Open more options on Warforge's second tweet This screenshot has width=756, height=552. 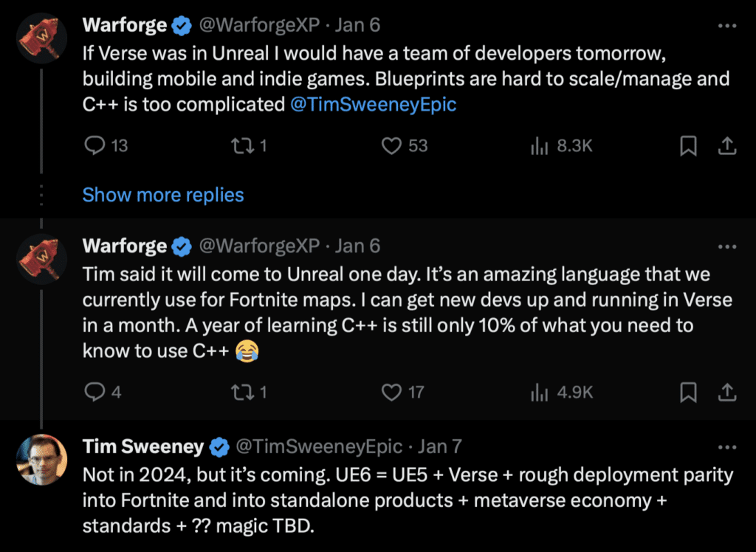point(727,245)
